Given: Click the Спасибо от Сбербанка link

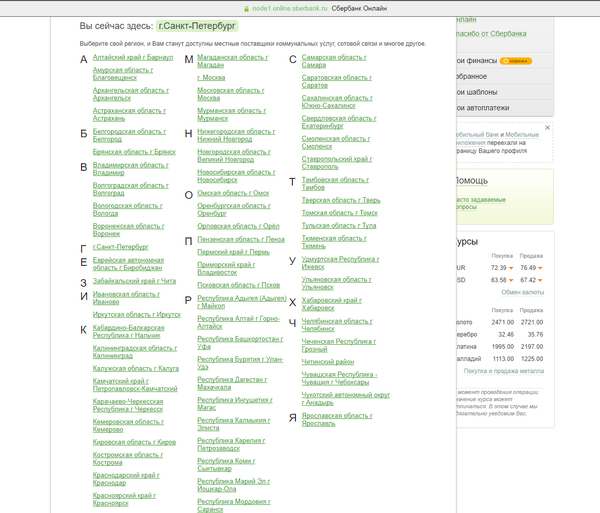Looking at the screenshot, I should tap(492, 33).
